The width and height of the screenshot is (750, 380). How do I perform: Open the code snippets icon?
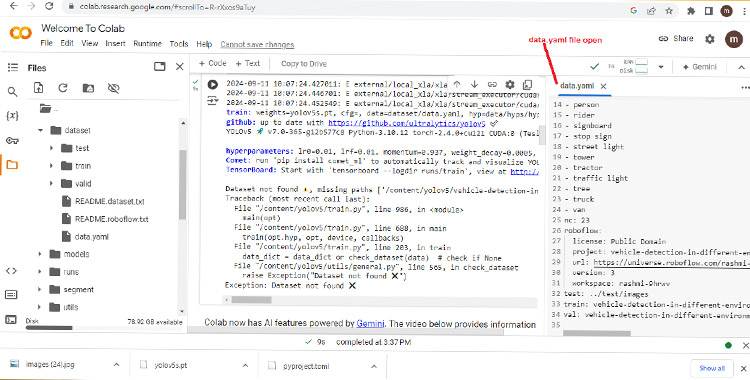[x=11, y=271]
